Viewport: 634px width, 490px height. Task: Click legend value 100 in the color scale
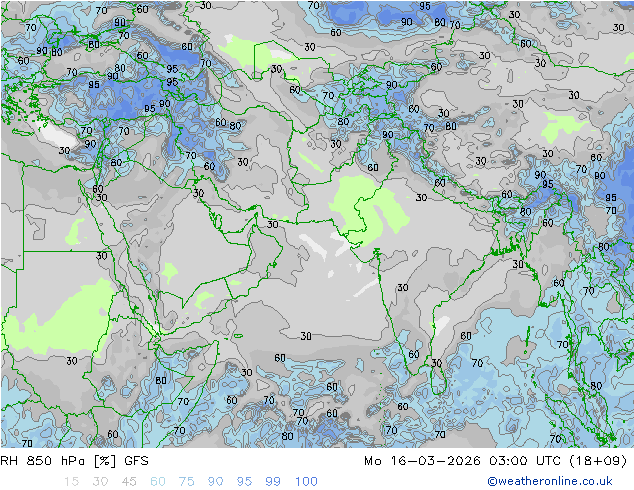tap(306, 482)
